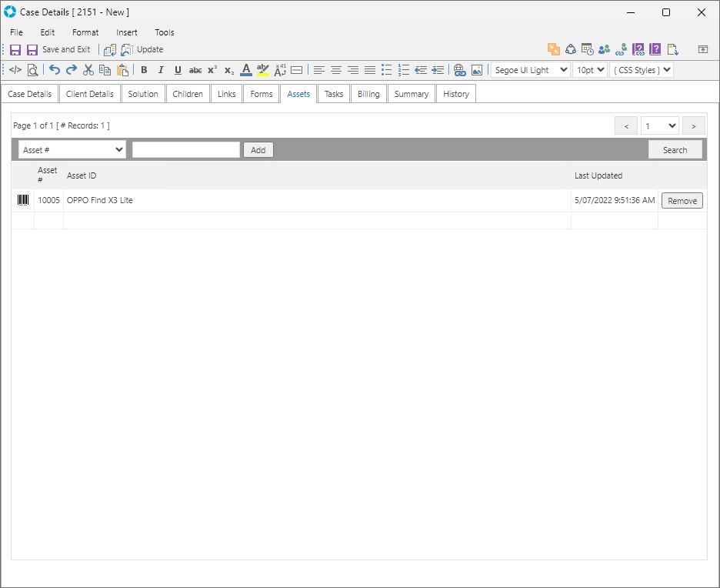Viewport: 720px width, 588px height.
Task: Click the barcode icon for asset 10005
Action: (x=23, y=200)
